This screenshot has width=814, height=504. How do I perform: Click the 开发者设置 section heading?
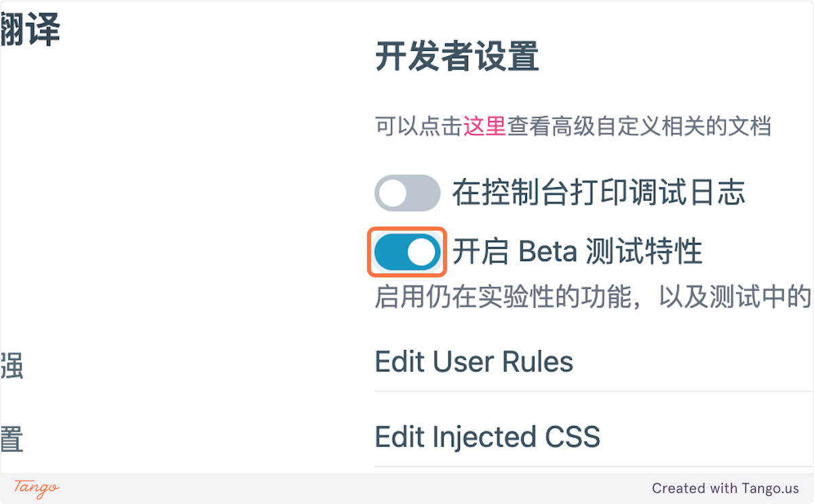pos(457,56)
